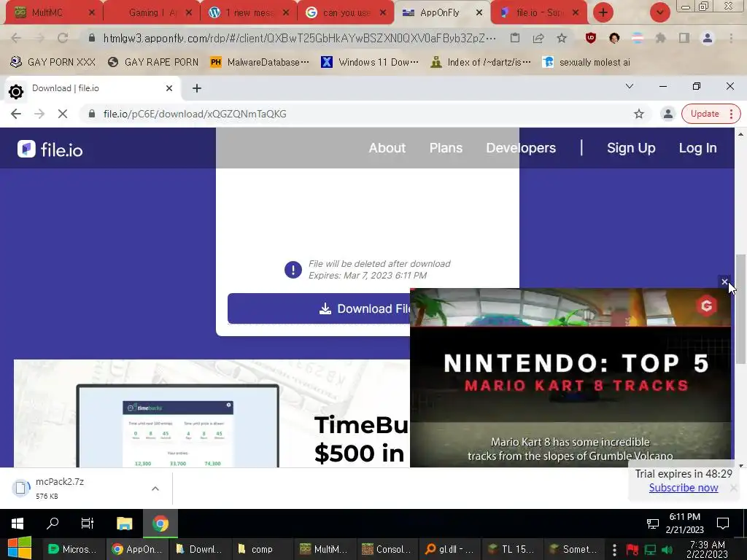Open the '1 new message' WordPress tab

click(x=248, y=12)
